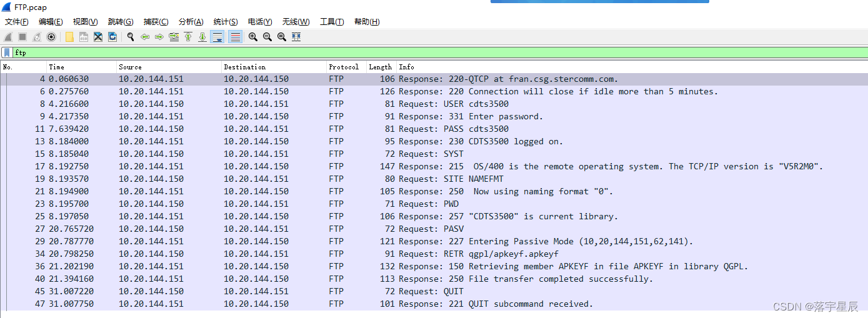Select the 221 QUIT subcommand received packet
The height and width of the screenshot is (318, 868).
(x=434, y=304)
